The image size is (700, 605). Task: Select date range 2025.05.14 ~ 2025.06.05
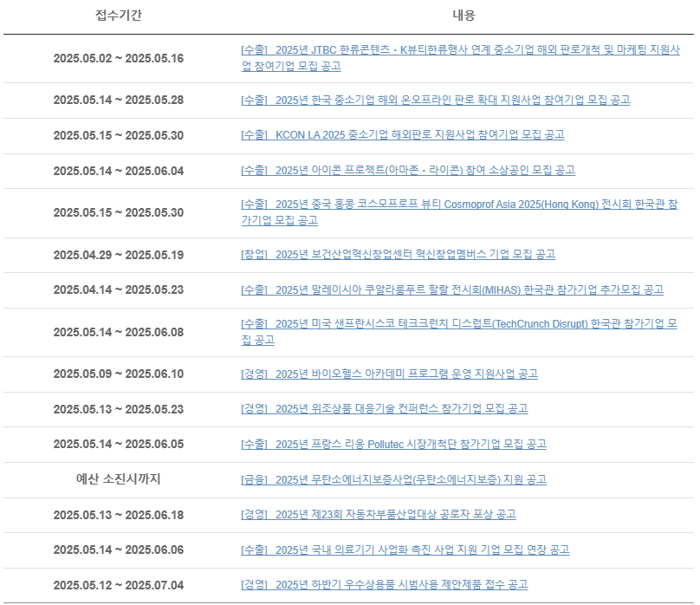click(119, 444)
